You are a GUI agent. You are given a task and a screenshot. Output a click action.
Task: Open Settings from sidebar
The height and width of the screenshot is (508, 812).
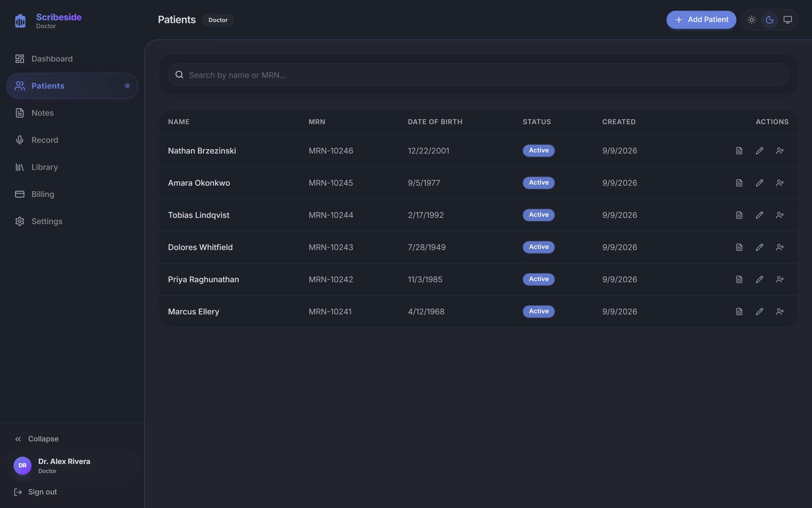[72, 221]
